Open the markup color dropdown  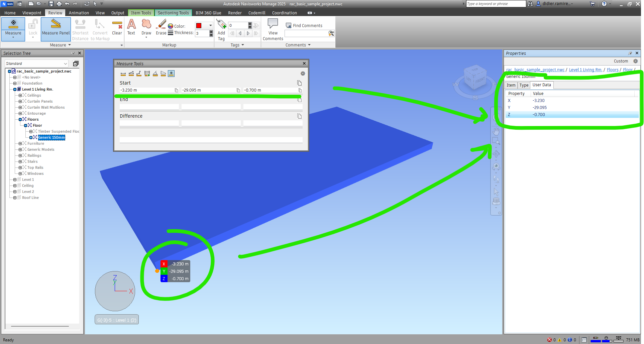211,25
